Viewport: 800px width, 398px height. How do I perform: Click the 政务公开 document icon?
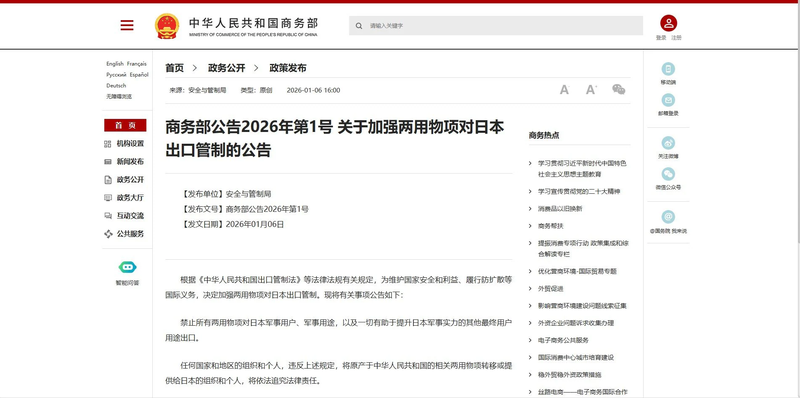point(108,180)
